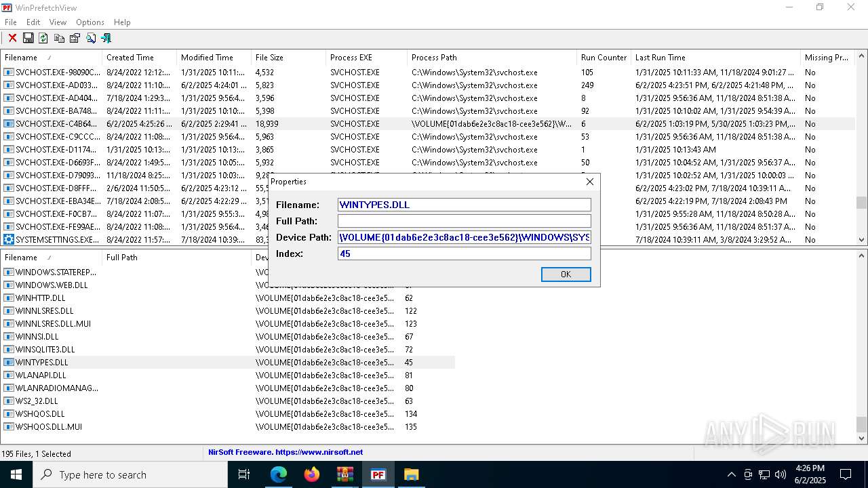The image size is (868, 488).
Task: Select the SVCHOST.EXE-D1174 row
Action: click(427, 150)
